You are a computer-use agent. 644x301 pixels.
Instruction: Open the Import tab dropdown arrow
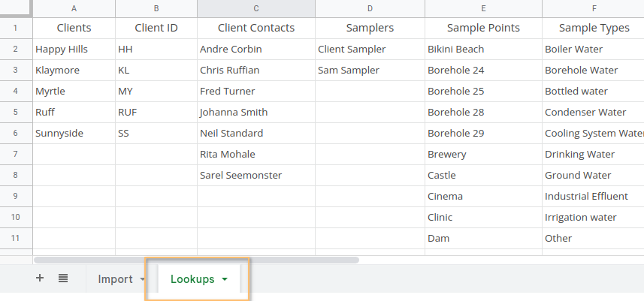click(143, 280)
